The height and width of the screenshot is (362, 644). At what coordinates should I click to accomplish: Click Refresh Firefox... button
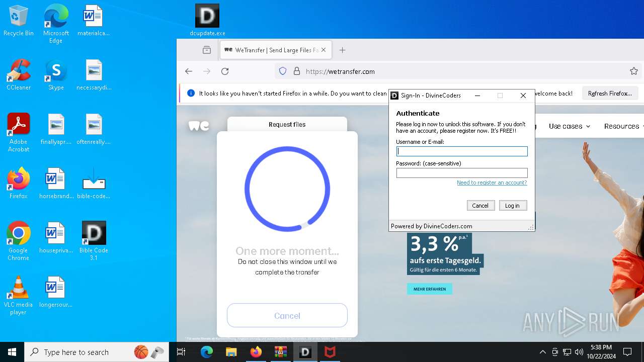click(610, 93)
